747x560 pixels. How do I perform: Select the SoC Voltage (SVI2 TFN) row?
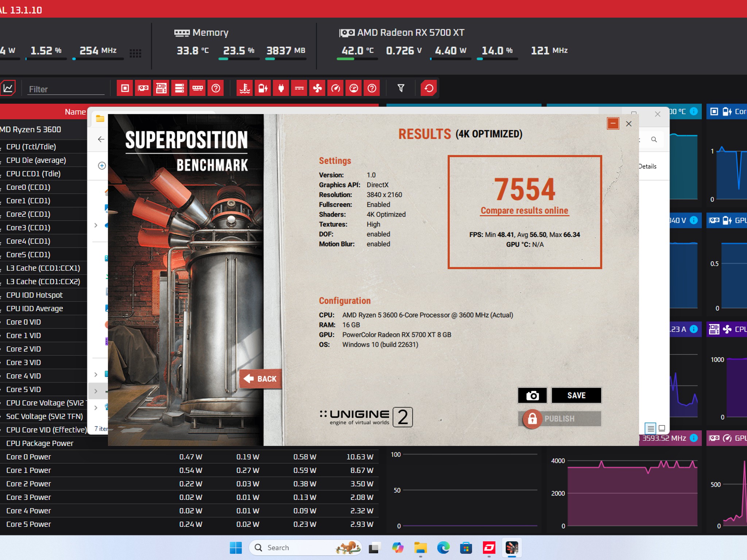click(44, 416)
